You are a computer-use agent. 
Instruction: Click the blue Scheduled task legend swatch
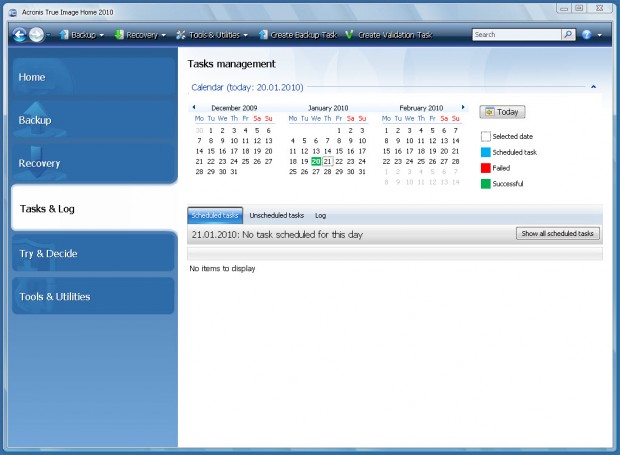click(x=486, y=152)
